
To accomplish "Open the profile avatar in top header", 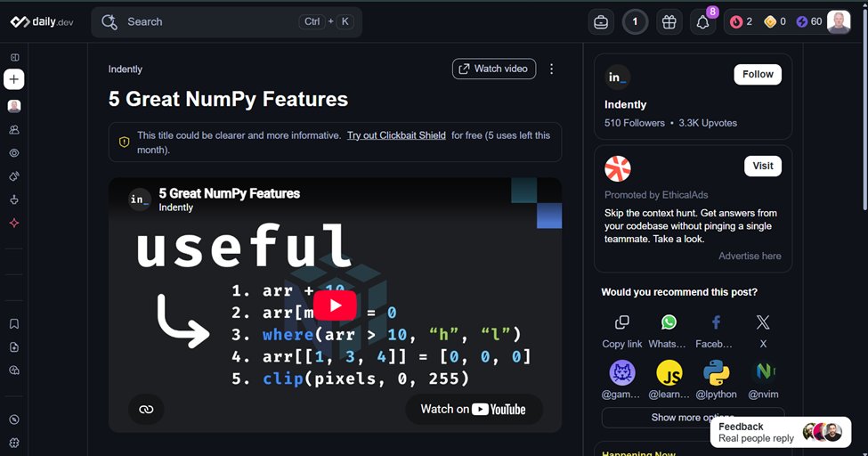I will (x=838, y=21).
